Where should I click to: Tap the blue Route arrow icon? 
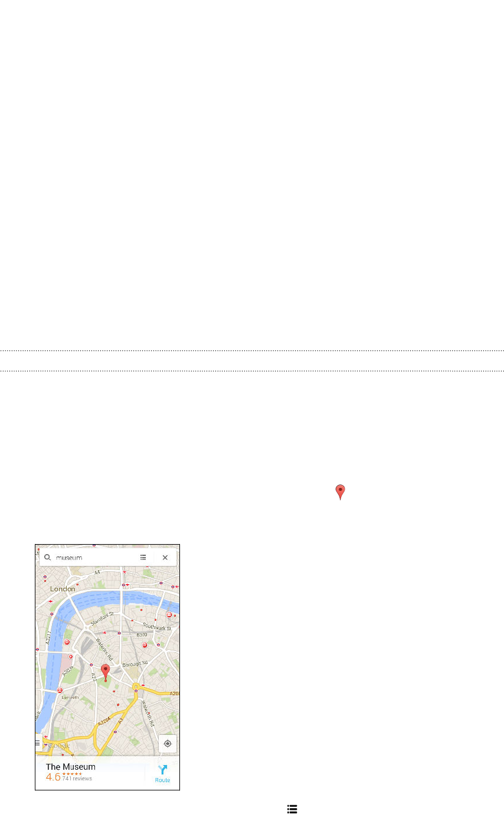coord(162,770)
